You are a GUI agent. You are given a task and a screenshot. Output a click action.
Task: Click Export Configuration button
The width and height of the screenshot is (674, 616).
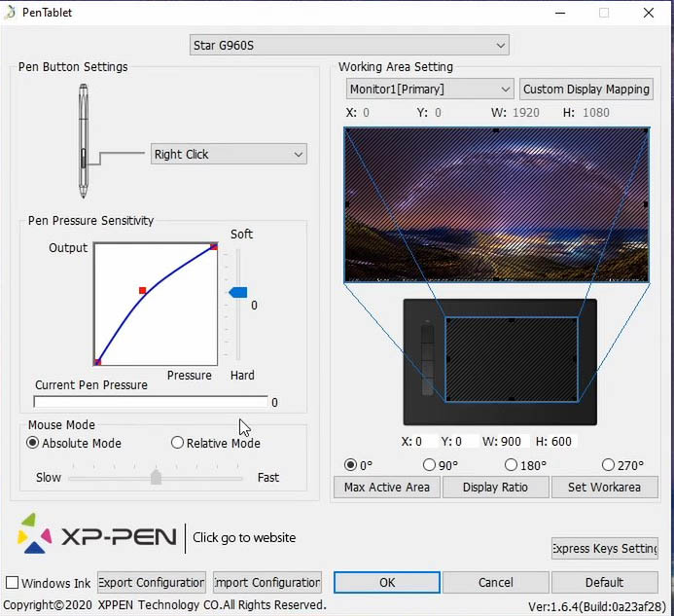(152, 583)
